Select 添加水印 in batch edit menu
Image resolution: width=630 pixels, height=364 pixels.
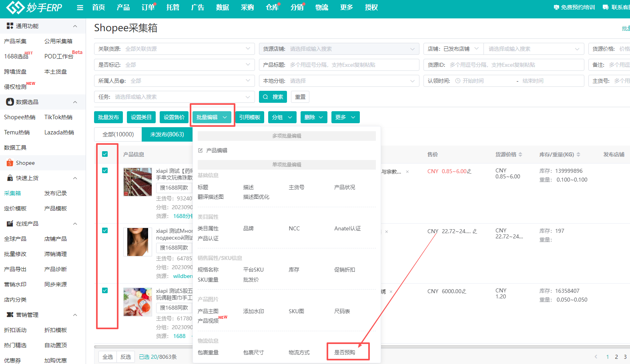point(254,311)
